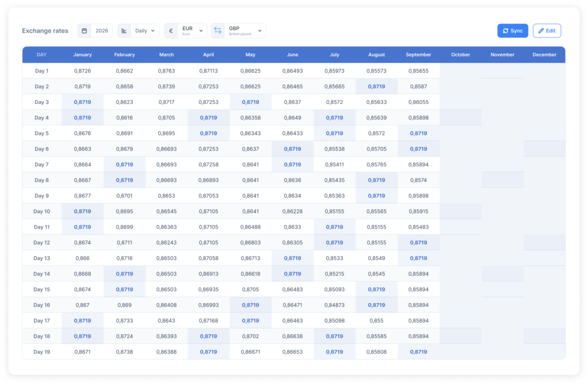Select May Day 4 rate 0,86358

tap(250, 118)
